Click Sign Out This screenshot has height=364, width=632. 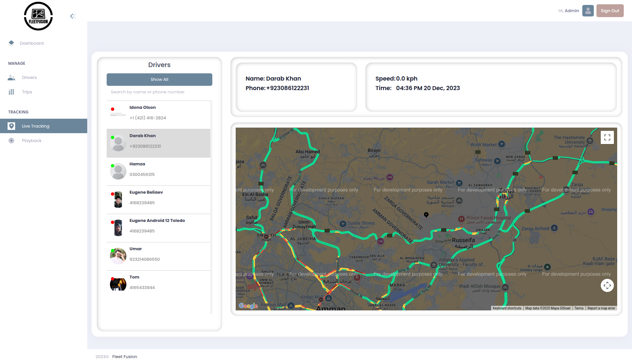[610, 11]
